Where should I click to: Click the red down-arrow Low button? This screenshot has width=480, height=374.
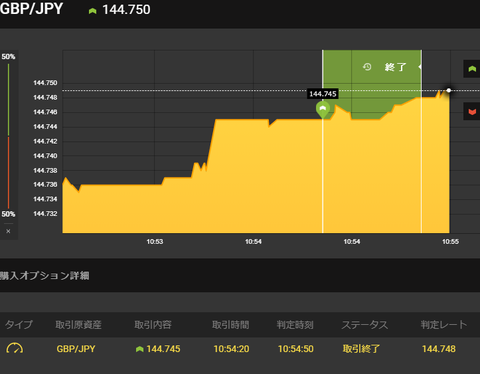pyautogui.click(x=472, y=112)
